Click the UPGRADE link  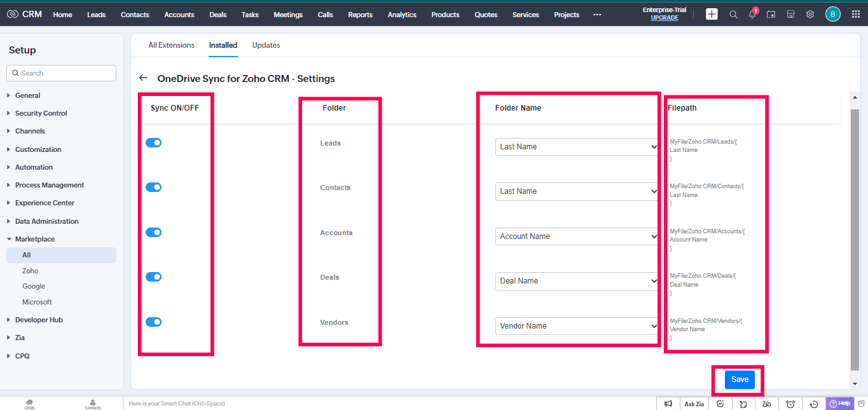click(665, 18)
